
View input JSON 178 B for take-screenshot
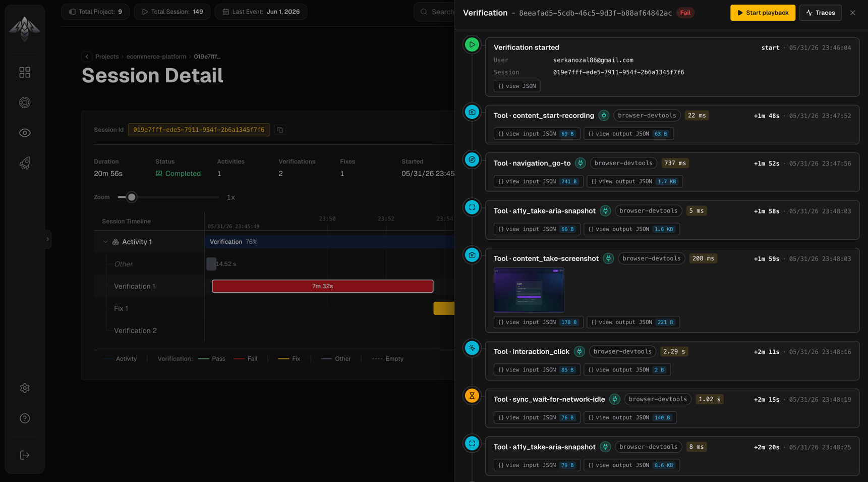click(539, 322)
